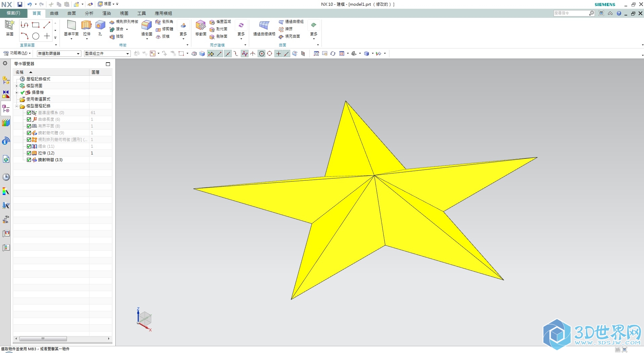
Task: Click 更多 in the 同步建模 group
Action: [241, 29]
